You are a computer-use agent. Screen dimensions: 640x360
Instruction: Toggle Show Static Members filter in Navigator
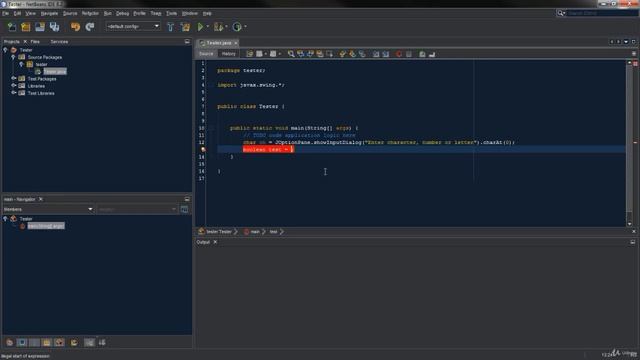(x=34, y=342)
